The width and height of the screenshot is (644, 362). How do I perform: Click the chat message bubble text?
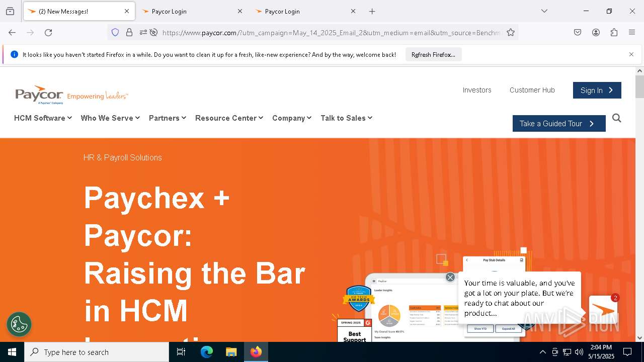(x=519, y=298)
